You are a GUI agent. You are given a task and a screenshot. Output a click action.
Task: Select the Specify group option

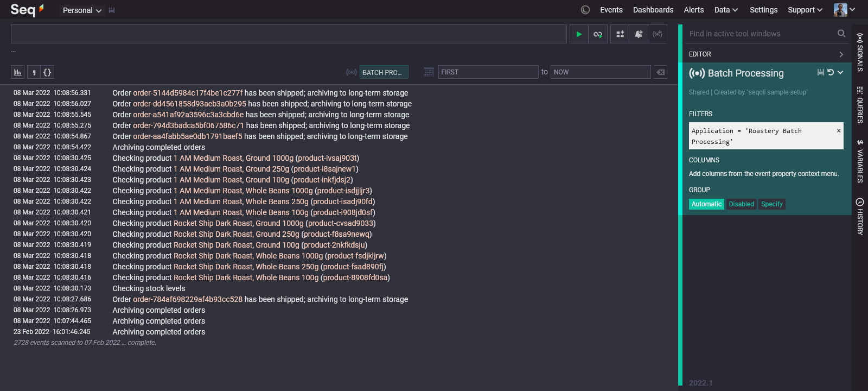click(x=772, y=204)
